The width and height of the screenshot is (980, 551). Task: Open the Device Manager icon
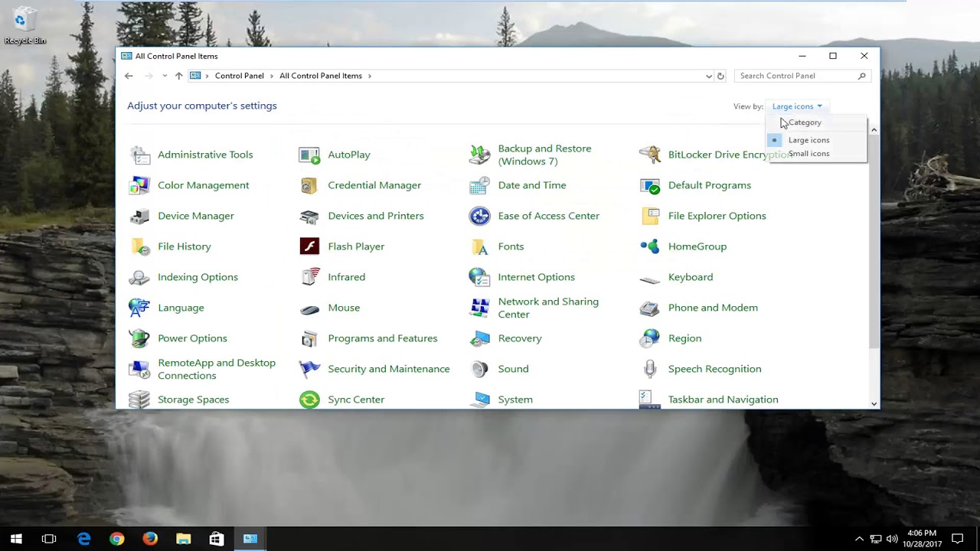[140, 216]
